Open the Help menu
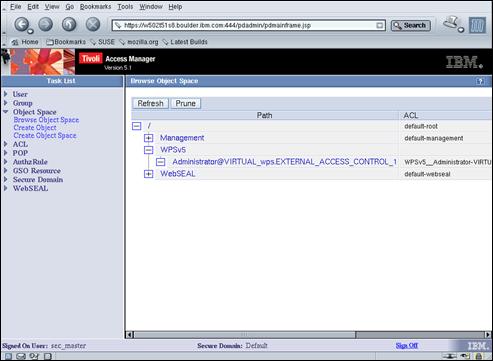The width and height of the screenshot is (493, 361). point(175,7)
